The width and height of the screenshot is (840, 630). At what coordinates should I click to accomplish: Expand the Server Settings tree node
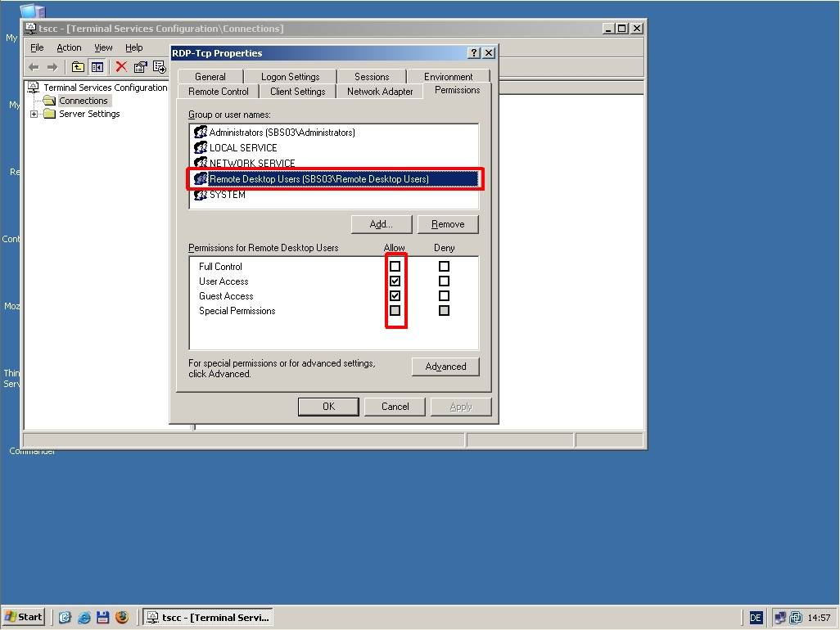coord(34,114)
